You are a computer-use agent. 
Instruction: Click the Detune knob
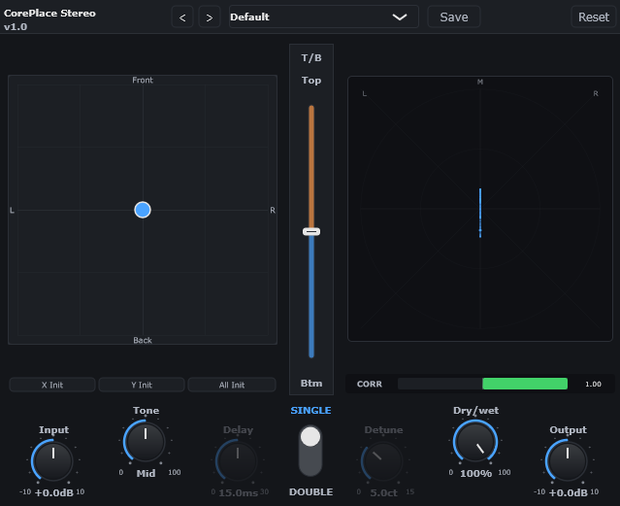click(383, 461)
